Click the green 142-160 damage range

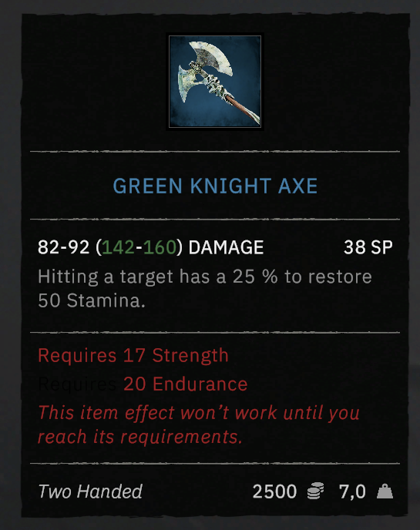pos(139,247)
